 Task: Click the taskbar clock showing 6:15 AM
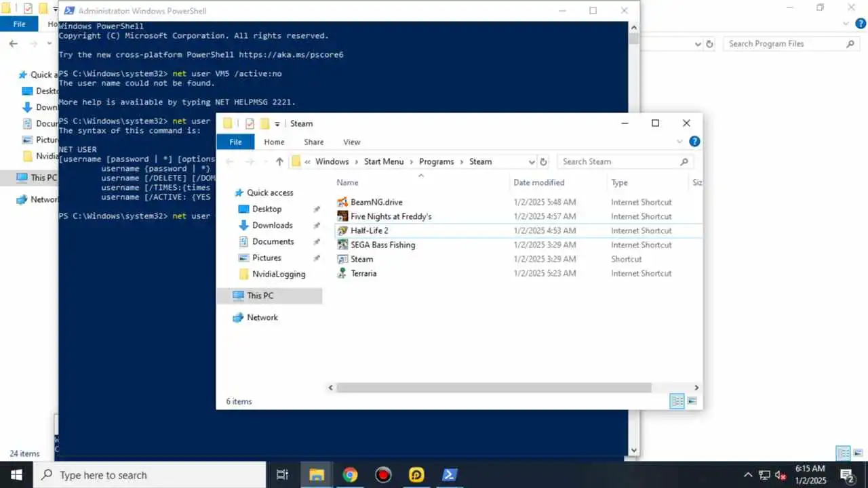(810, 475)
